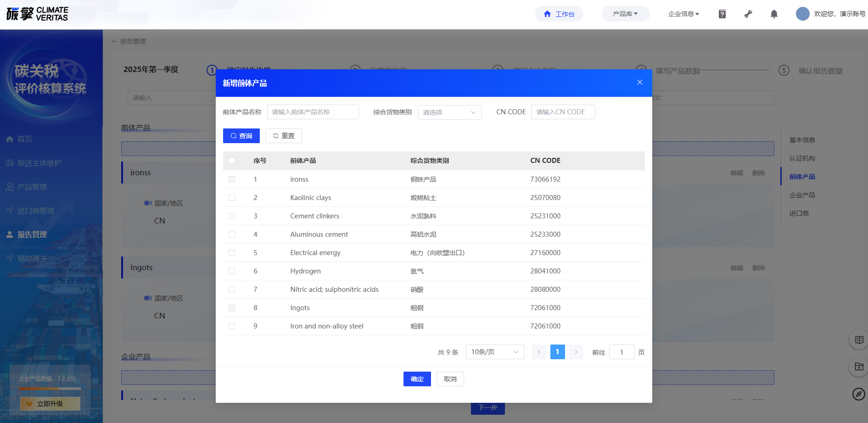The height and width of the screenshot is (423, 868).
Task: Open the 工作台 tab in the header
Action: click(559, 14)
